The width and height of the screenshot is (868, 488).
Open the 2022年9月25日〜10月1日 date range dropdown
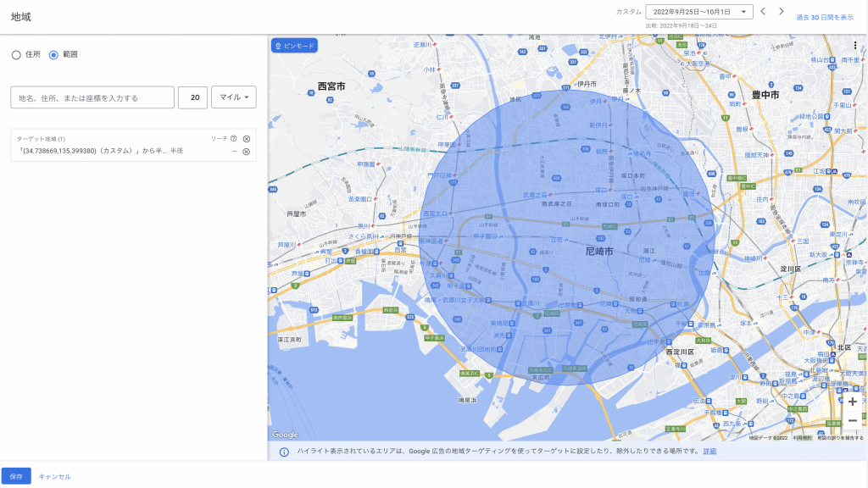(699, 12)
